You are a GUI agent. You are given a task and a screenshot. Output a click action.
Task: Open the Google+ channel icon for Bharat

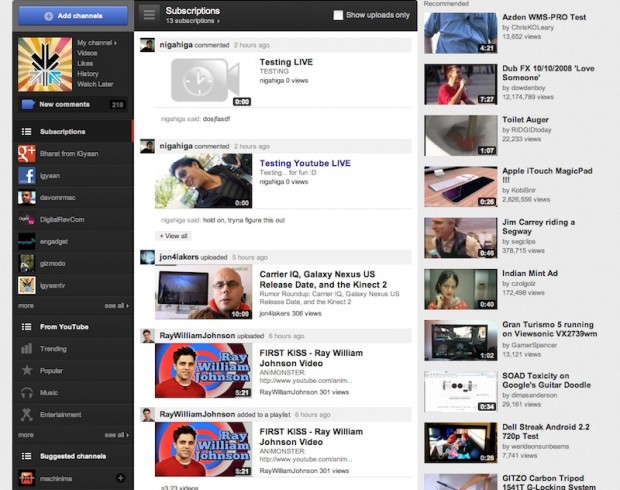point(27,153)
